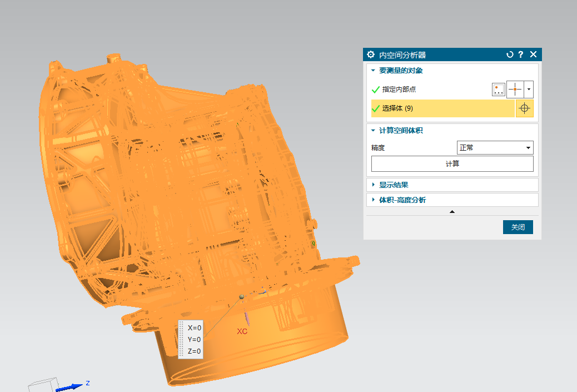
Task: Collapse the 计算空间体积 section
Action: click(374, 131)
